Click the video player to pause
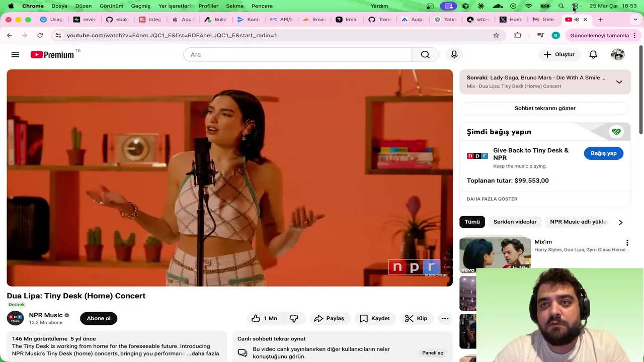The width and height of the screenshot is (644, 362). tap(229, 178)
